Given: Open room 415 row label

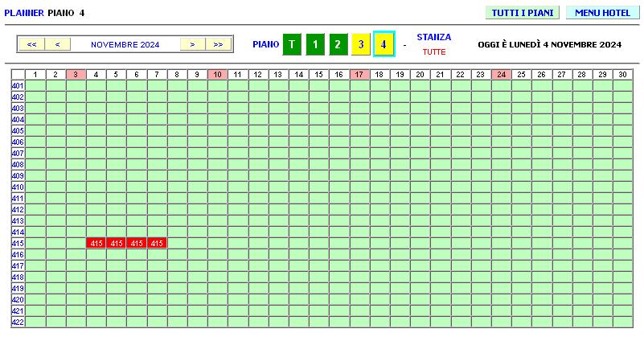Looking at the screenshot, I should click(x=18, y=243).
